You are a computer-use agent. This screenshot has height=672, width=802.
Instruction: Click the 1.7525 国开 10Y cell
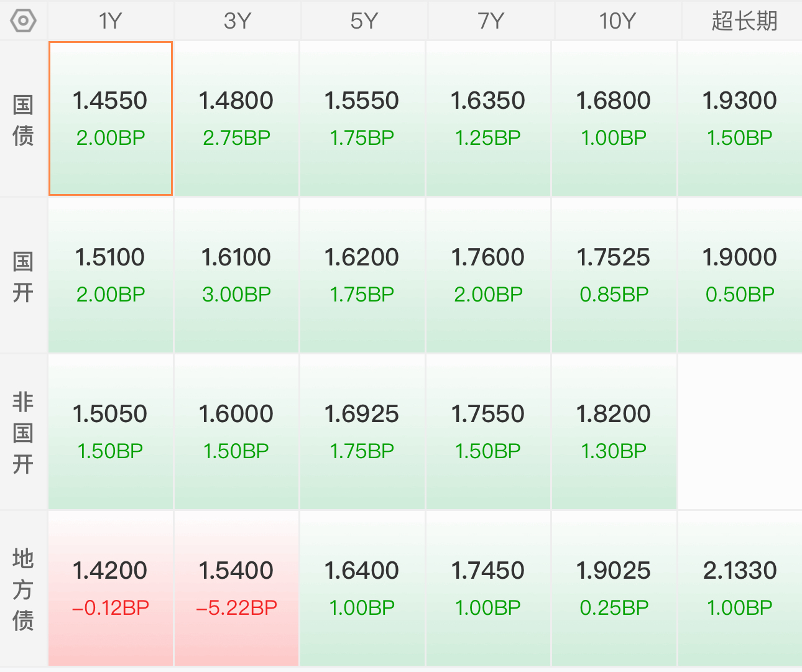tap(614, 275)
